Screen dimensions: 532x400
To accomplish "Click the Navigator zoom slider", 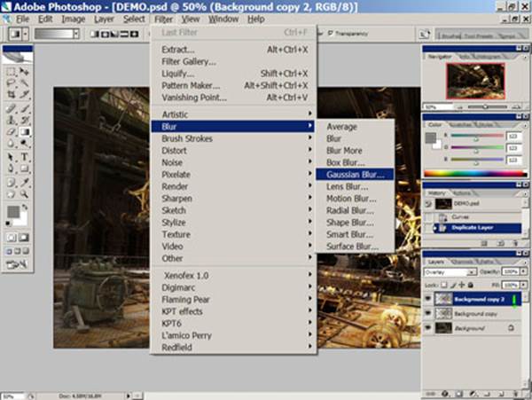I will click(x=487, y=106).
